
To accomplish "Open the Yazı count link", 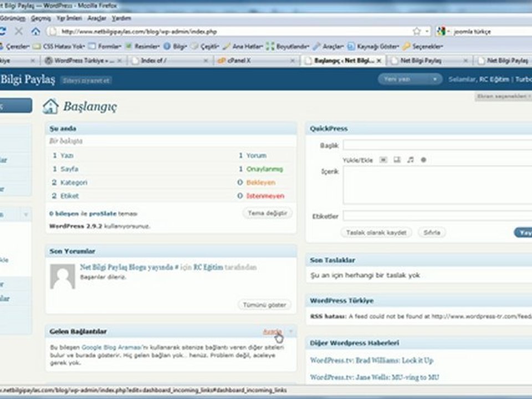I will [67, 155].
